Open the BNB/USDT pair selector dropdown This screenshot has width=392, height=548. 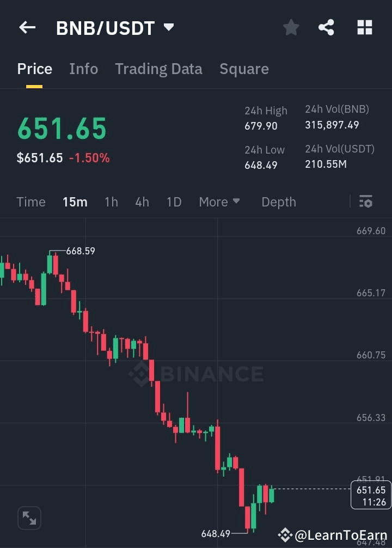click(x=114, y=28)
